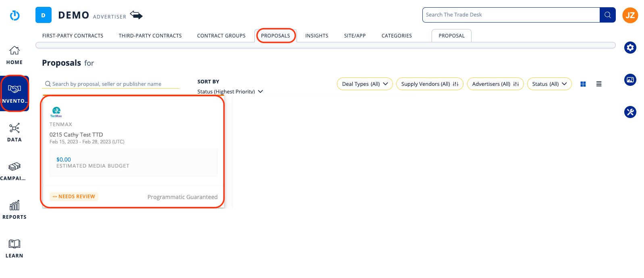Go to Insights tab

(317, 36)
